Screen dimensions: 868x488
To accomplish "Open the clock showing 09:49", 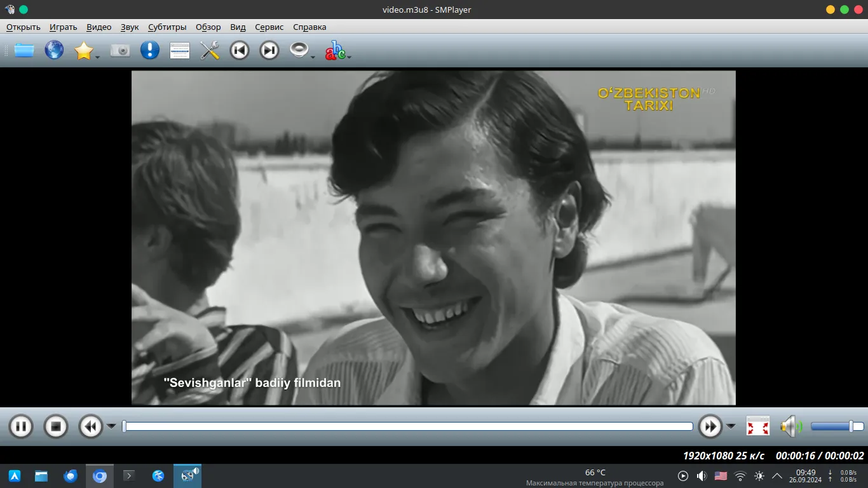I will (806, 476).
